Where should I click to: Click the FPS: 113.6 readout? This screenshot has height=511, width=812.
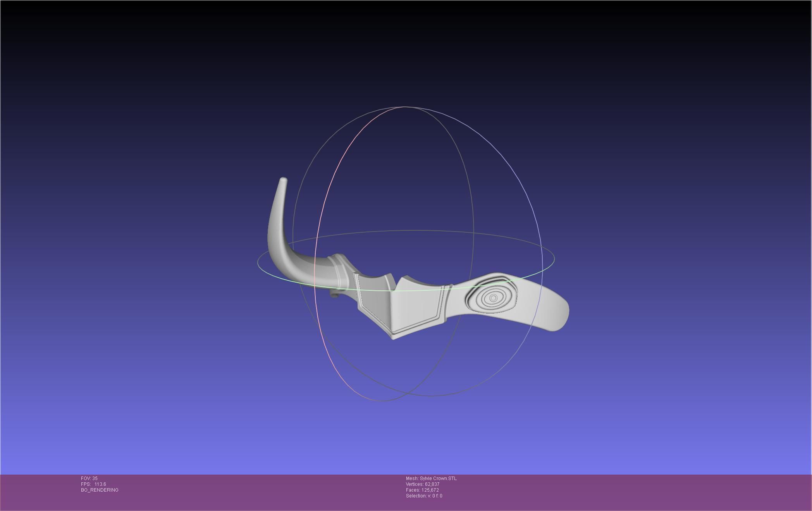click(93, 484)
